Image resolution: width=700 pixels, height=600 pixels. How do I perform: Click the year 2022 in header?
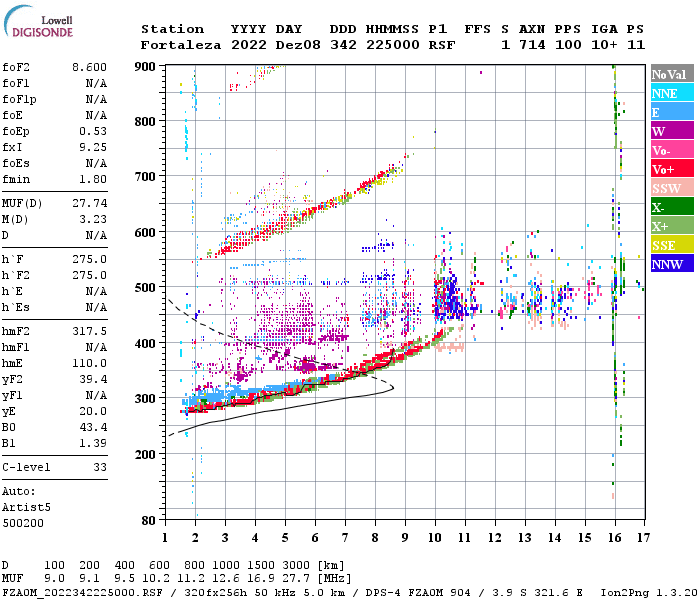pyautogui.click(x=249, y=45)
